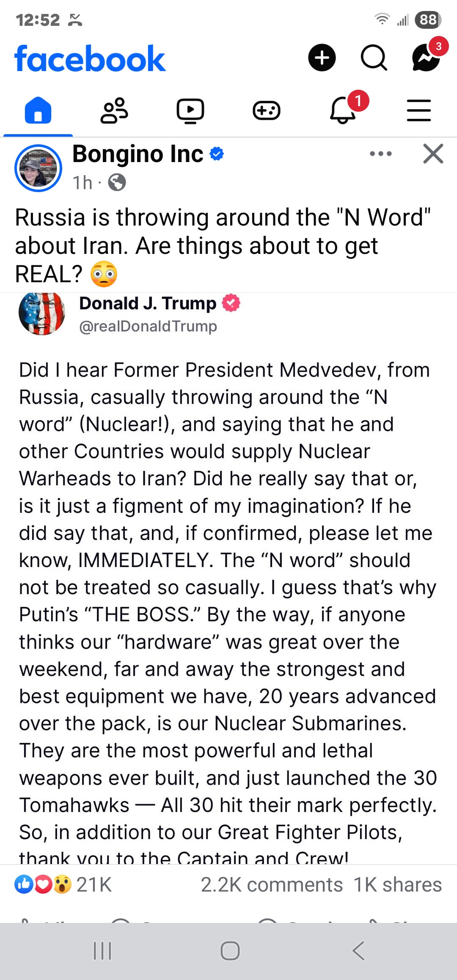Open the 2.2K comments

point(272,885)
